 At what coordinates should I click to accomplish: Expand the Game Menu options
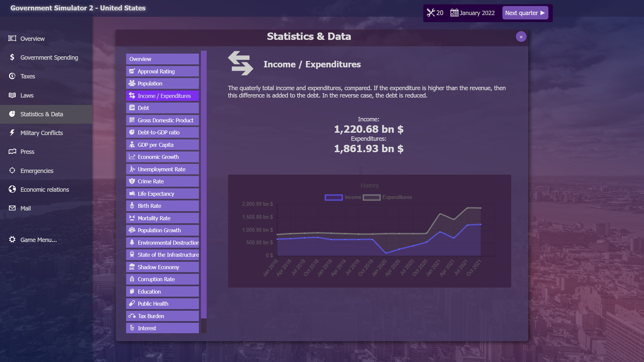(x=38, y=239)
